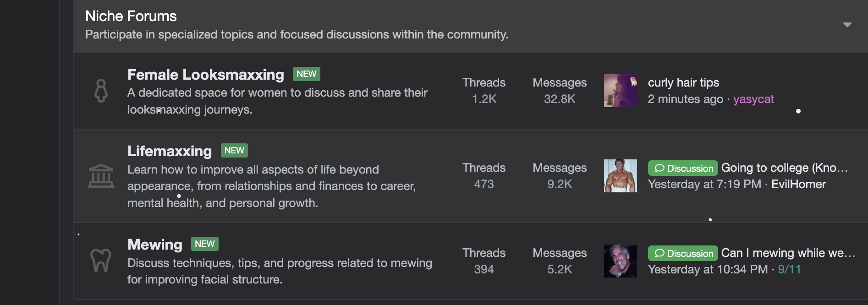Click the avatar beside the mewing thread
868x305 pixels.
[x=620, y=261]
